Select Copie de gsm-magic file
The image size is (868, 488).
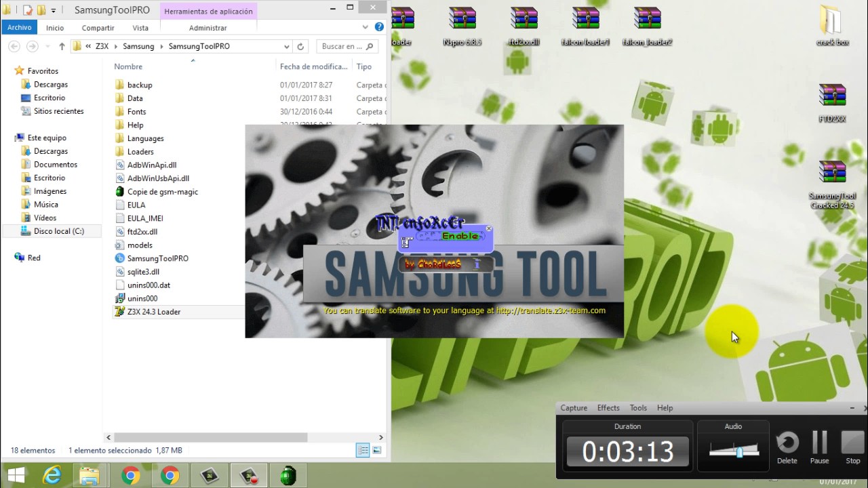(163, 192)
